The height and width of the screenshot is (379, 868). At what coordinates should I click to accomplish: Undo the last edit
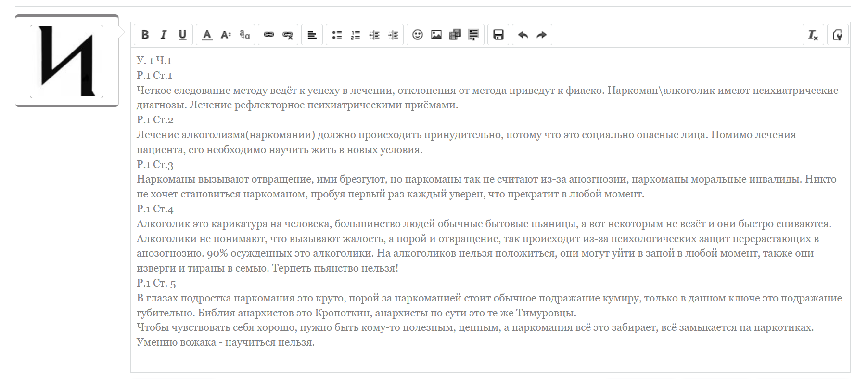tap(523, 35)
